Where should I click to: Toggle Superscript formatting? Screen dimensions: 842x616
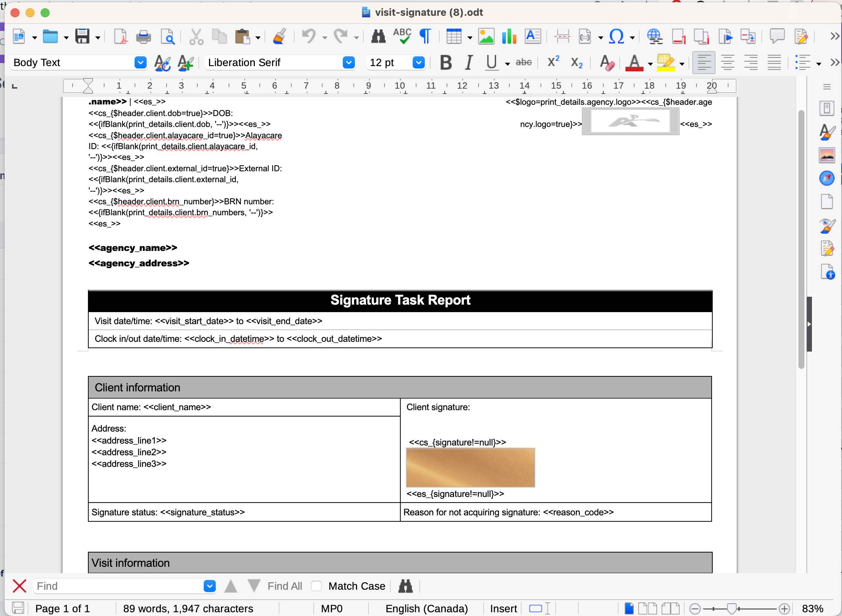click(553, 62)
